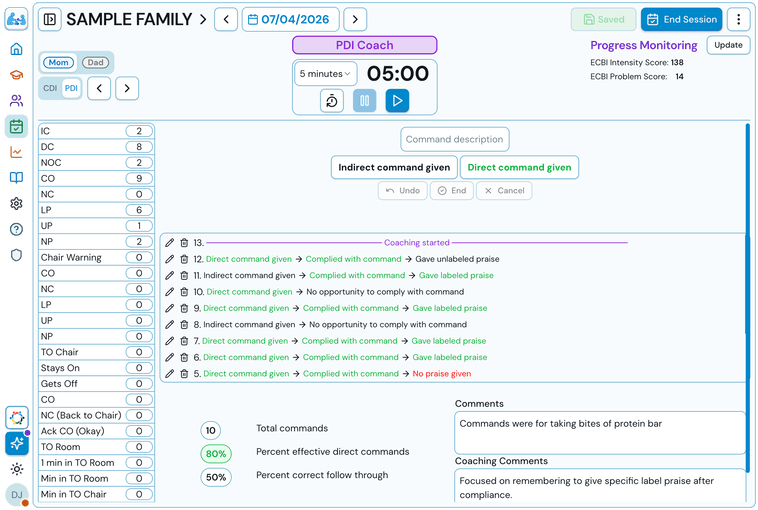Image resolution: width=758 pixels, height=510 pixels.
Task: Click the first CO count value 9
Action: point(139,178)
